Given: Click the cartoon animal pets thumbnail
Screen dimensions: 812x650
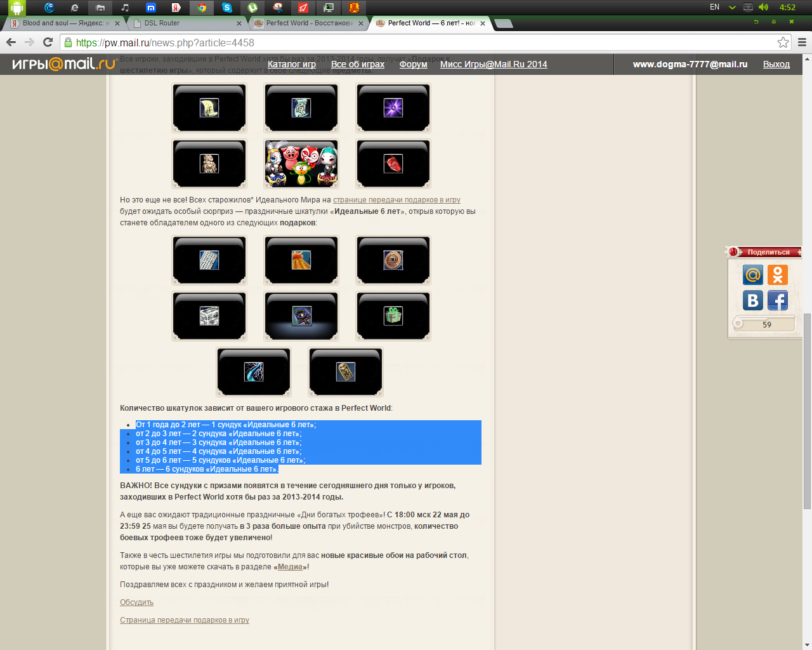Looking at the screenshot, I should [301, 164].
